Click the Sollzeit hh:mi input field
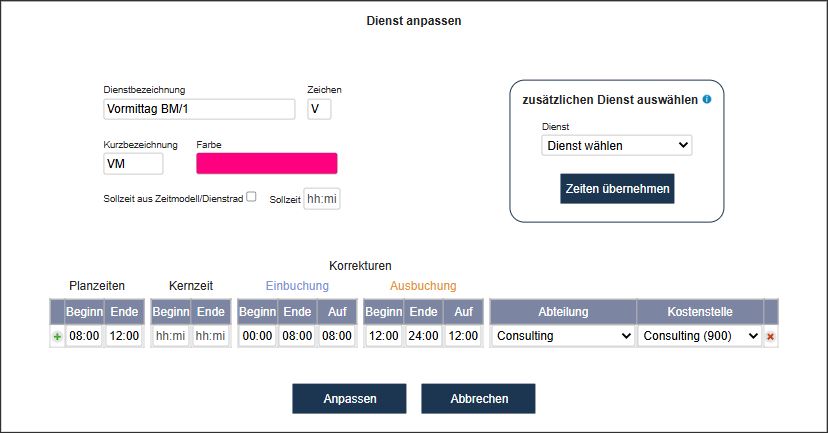This screenshot has height=433, width=828. [322, 199]
